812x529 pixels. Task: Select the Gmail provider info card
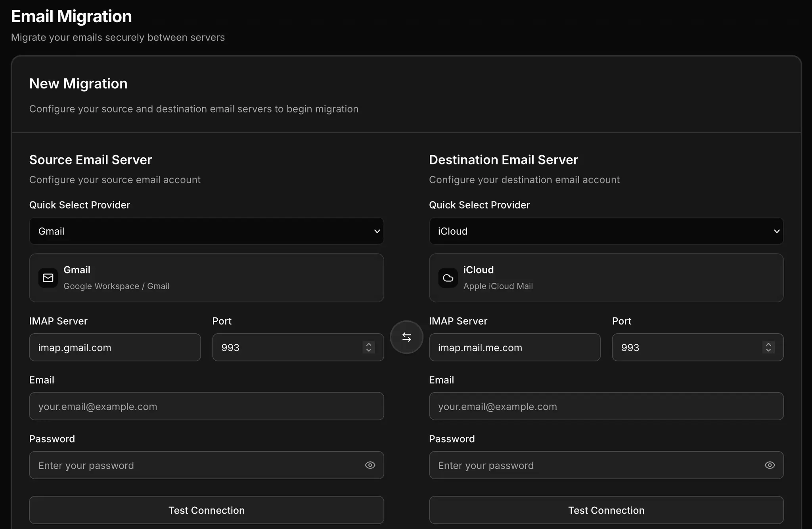207,278
